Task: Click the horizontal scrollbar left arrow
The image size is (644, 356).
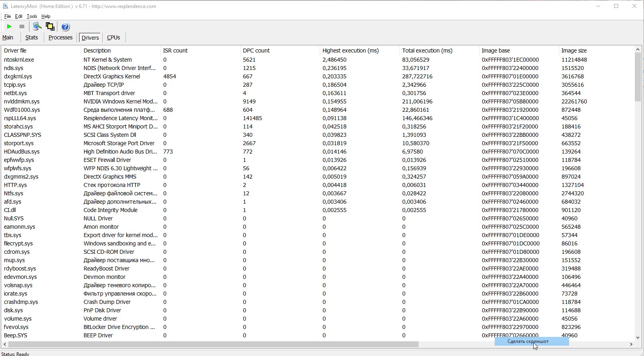Action: (5, 344)
